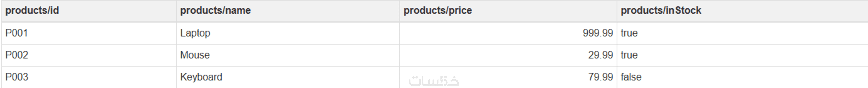Click the 79.99 price value
This screenshot has width=868, height=88.
pos(600,77)
